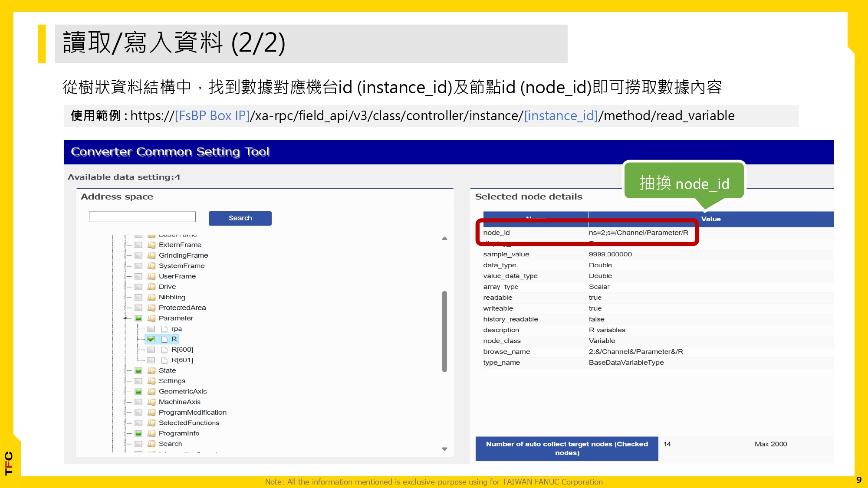Screen dimensions: 868x488
Task: Click the MachineAxis folder icon
Action: 151,402
